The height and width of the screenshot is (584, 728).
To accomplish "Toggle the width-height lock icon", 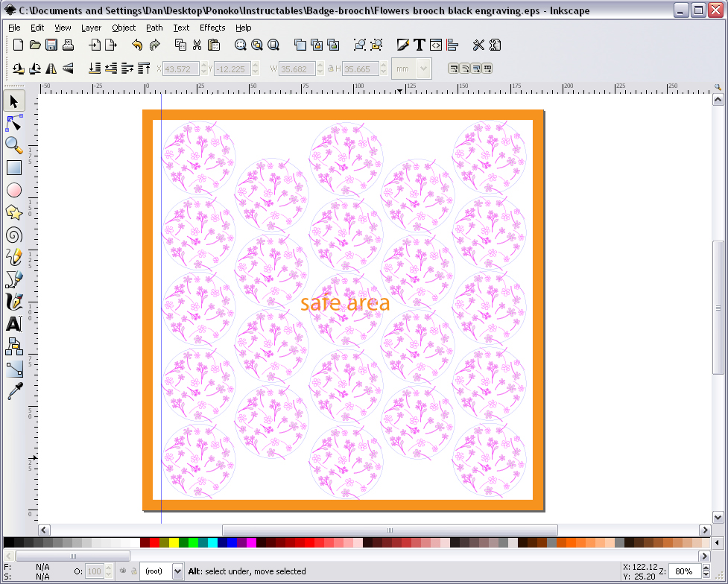I will pyautogui.click(x=331, y=69).
